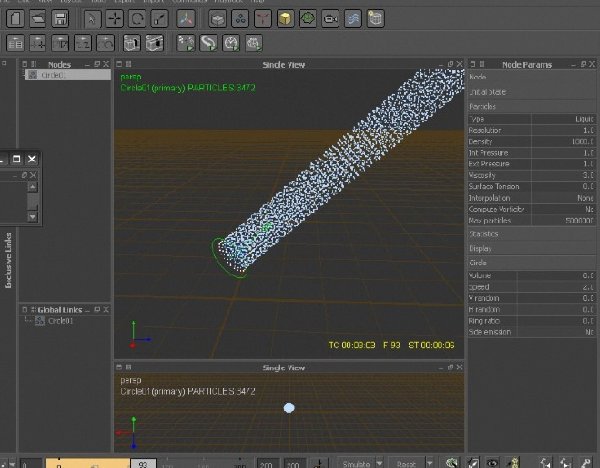
Task: Click the curved arrow with green play icon
Action: pos(208,43)
